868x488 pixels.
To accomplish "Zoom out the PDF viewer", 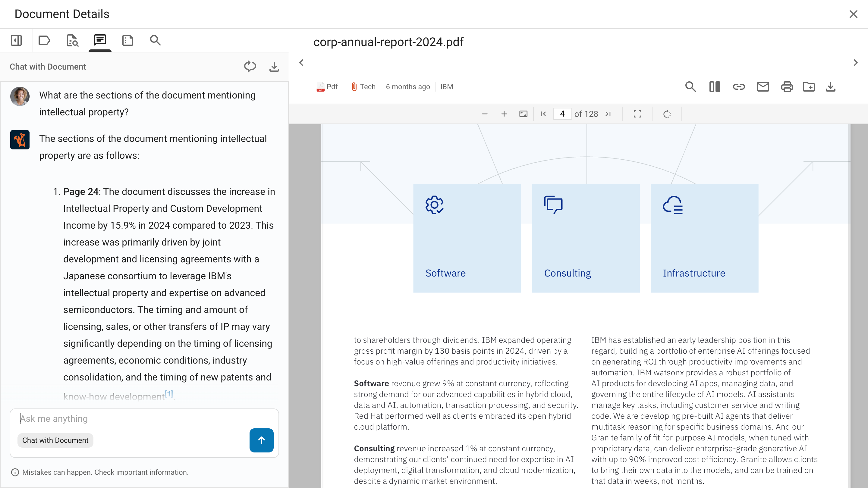I will pos(485,114).
